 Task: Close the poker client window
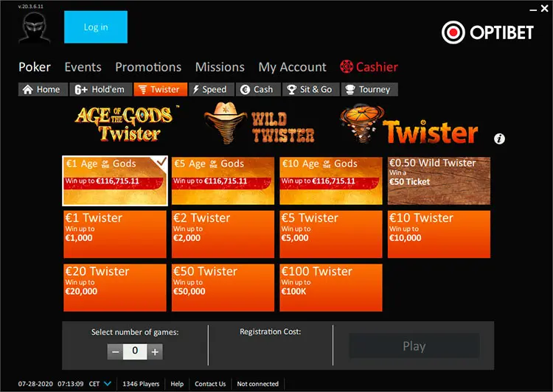pyautogui.click(x=545, y=8)
